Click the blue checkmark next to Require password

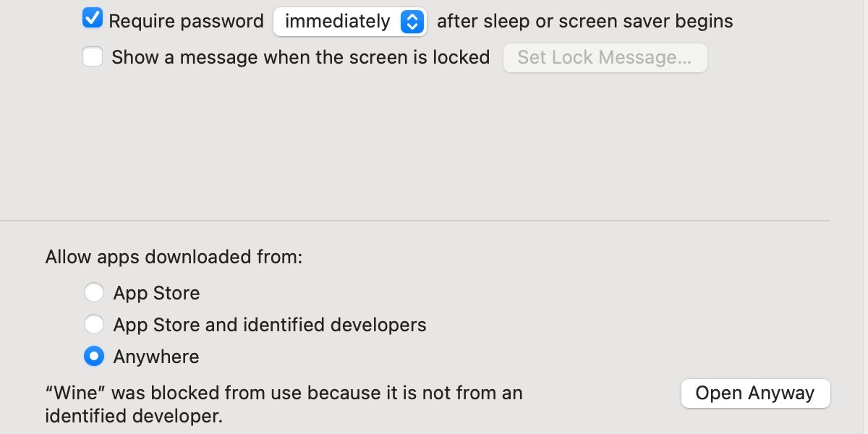point(93,20)
